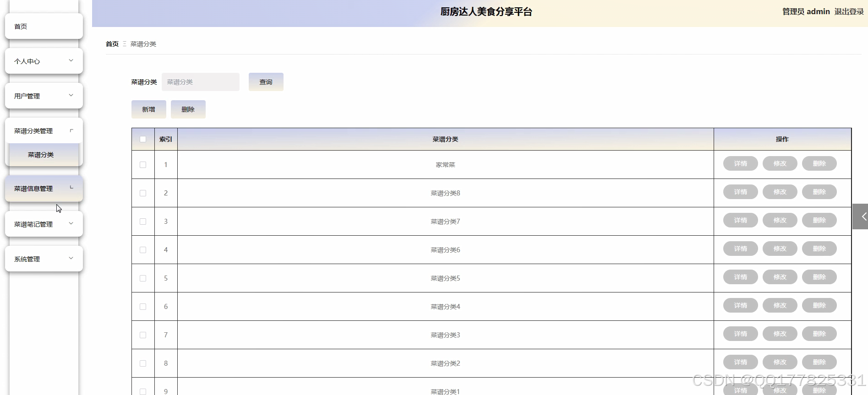Click 修改 for 菜谱分类6
Image resolution: width=868 pixels, height=395 pixels.
click(x=780, y=249)
